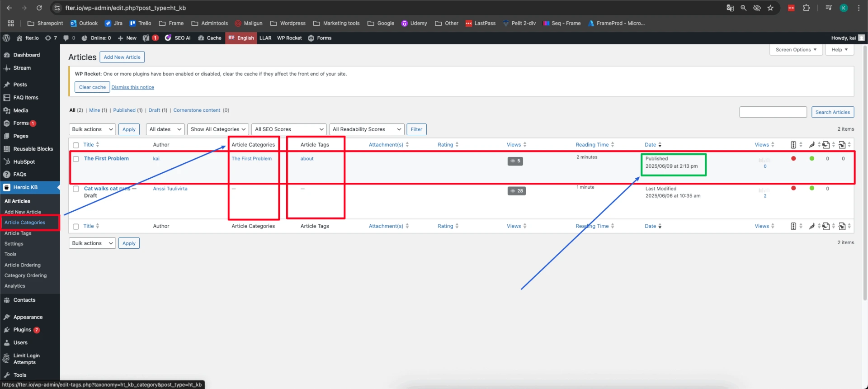Click the Filter button
Image resolution: width=868 pixels, height=389 pixels.
click(416, 129)
